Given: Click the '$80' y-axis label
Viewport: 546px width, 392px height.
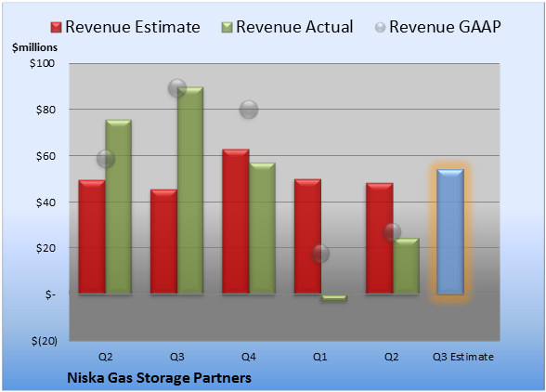Looking at the screenshot, I should pyautogui.click(x=45, y=110).
